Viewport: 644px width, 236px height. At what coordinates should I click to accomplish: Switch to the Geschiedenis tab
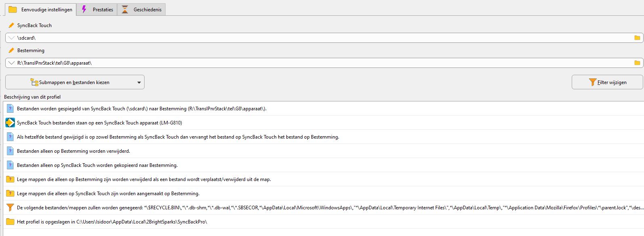141,9
